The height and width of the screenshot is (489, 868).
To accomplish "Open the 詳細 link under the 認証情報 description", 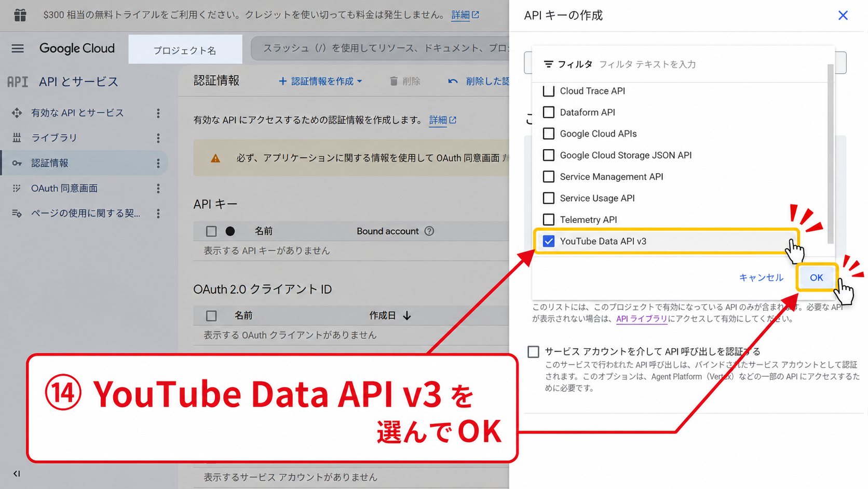I will click(x=443, y=120).
